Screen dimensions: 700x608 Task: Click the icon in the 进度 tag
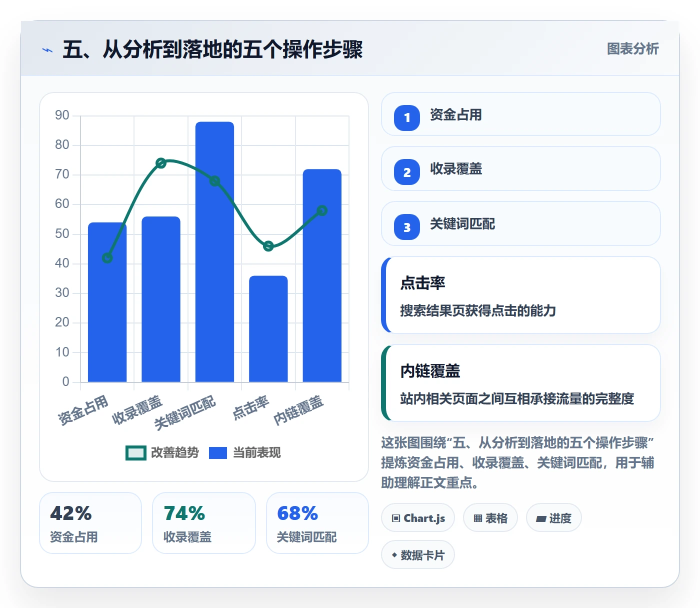pos(541,519)
